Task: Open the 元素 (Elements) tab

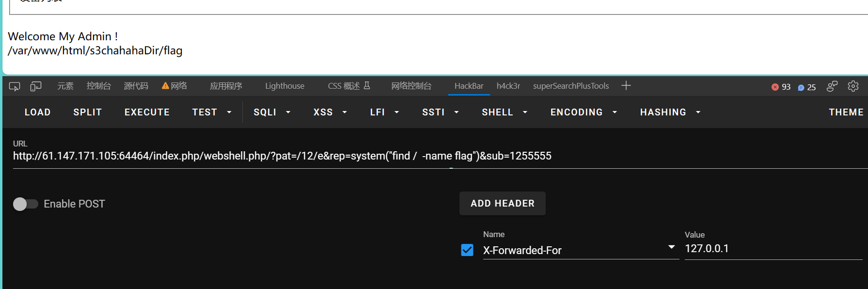Action: coord(65,86)
